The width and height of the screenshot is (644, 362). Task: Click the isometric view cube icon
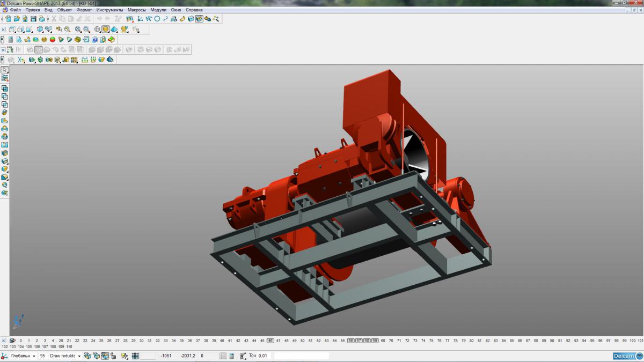coord(40,29)
